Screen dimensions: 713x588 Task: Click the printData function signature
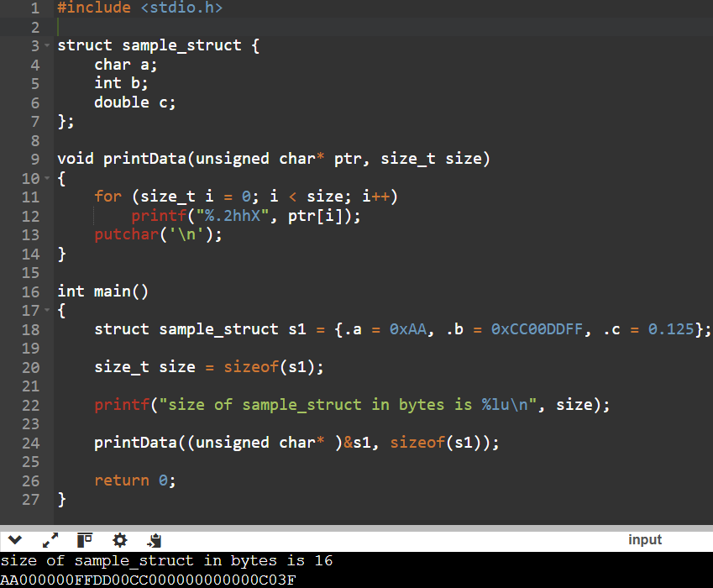[x=274, y=159]
